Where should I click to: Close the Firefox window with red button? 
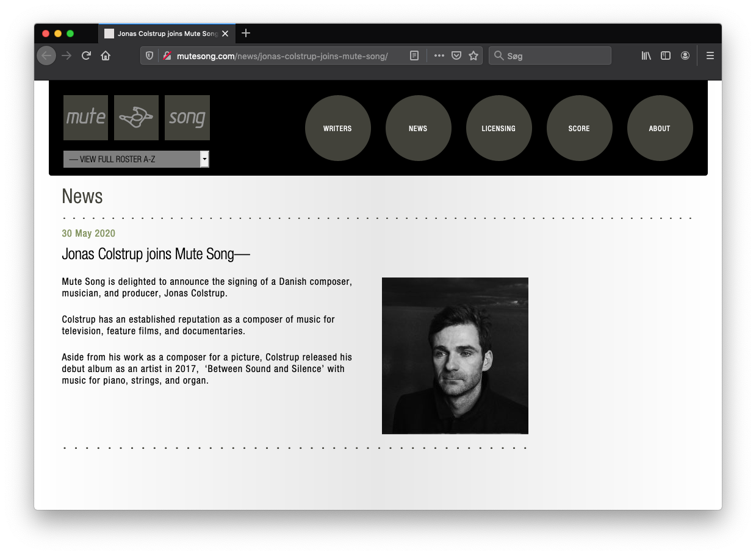(x=46, y=34)
